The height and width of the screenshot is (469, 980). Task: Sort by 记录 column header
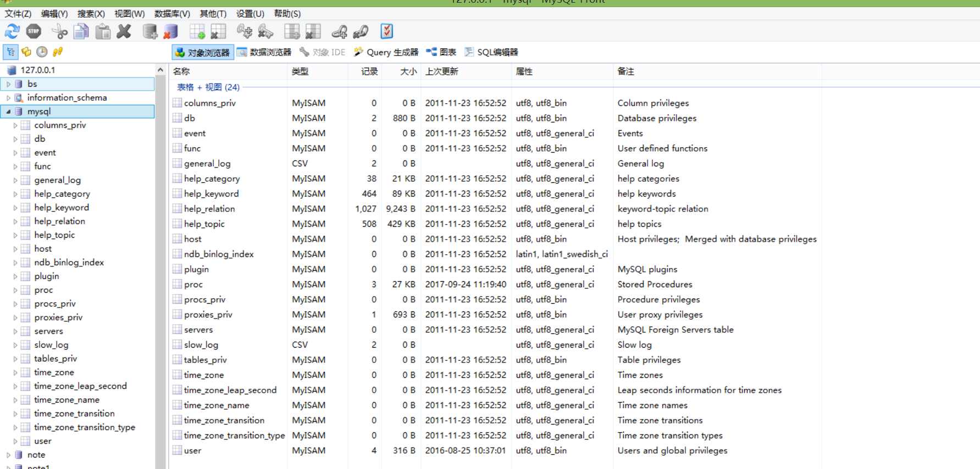click(364, 71)
